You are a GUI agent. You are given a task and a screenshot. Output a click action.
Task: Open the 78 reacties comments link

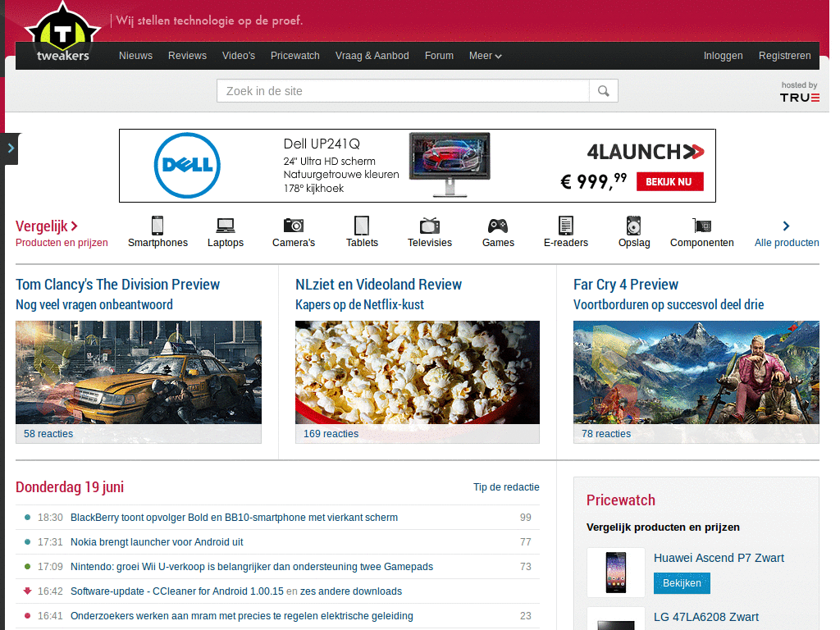point(606,434)
